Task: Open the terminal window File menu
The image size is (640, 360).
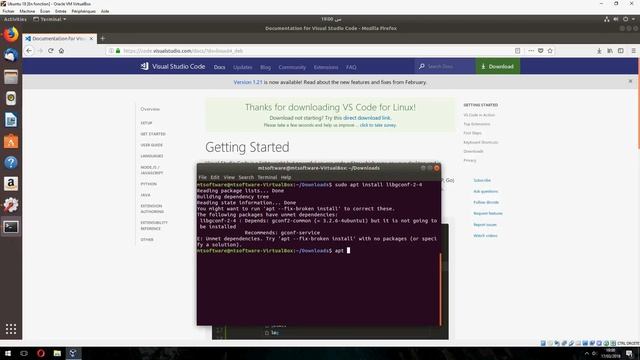Action: [x=202, y=177]
